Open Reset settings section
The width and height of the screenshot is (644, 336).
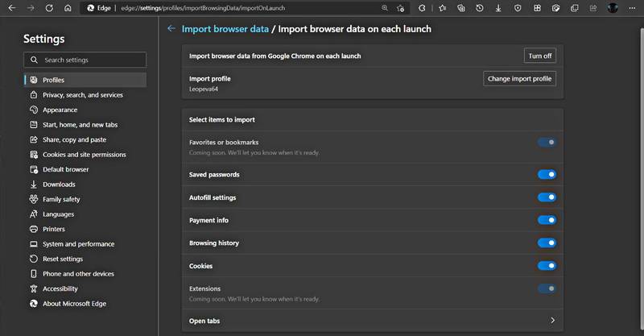pyautogui.click(x=85, y=259)
